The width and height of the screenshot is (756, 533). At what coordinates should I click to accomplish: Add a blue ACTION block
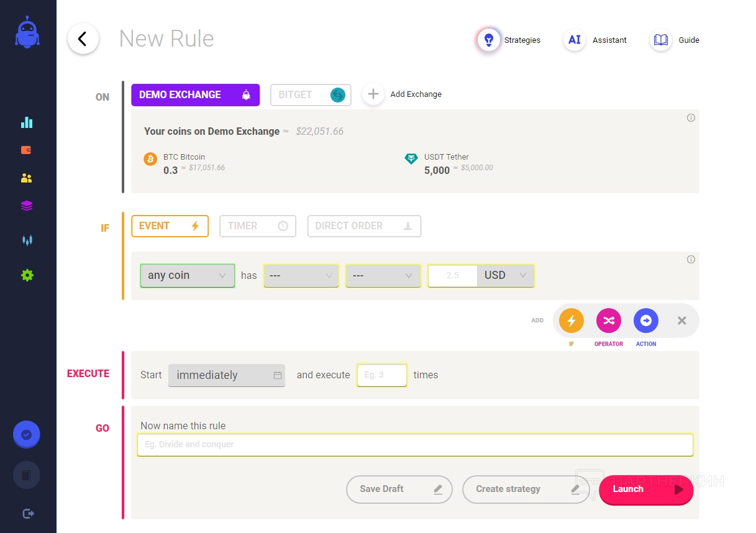645,321
